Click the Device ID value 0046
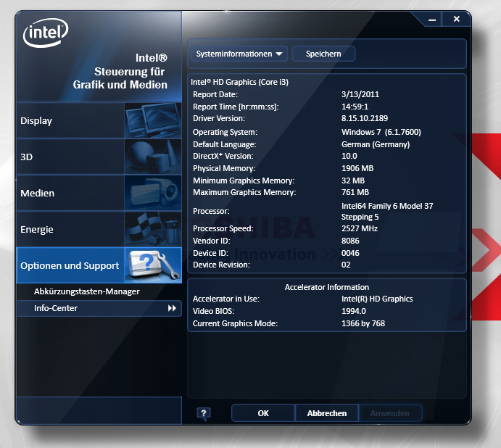The width and height of the screenshot is (501, 448). (x=350, y=253)
